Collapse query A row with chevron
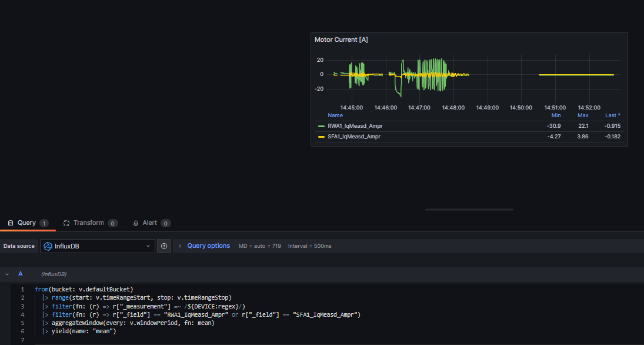This screenshot has height=345, width=644. pyautogui.click(x=7, y=274)
